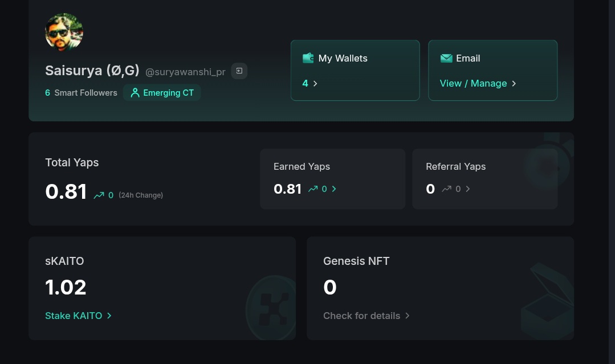Viewport: 615px width, 364px height.
Task: Open the Earned Yaps card
Action: [333, 179]
